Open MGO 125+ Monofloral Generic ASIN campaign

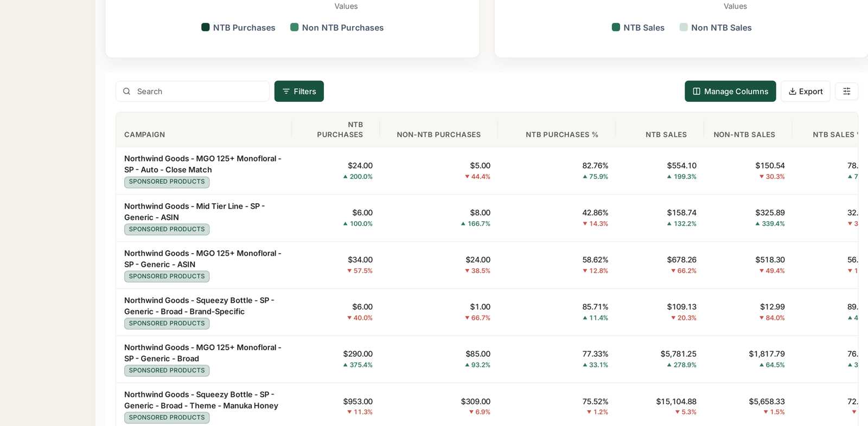point(203,259)
